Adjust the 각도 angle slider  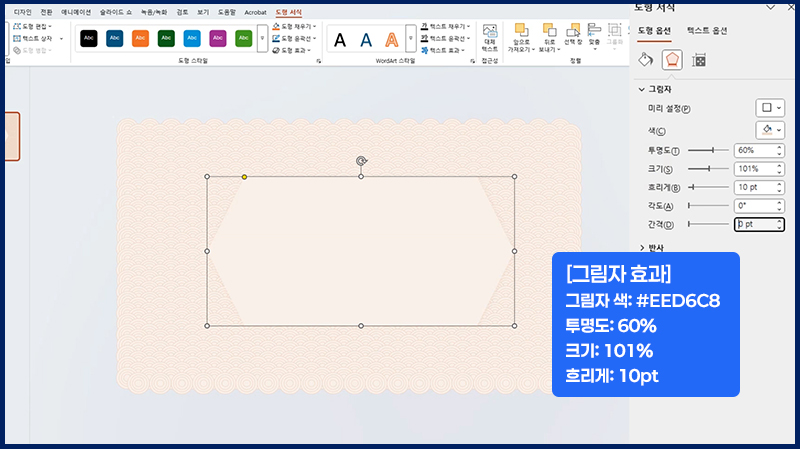point(708,206)
